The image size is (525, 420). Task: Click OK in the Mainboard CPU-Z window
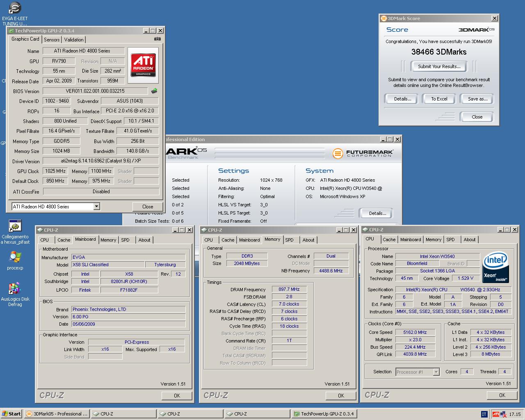(x=177, y=396)
